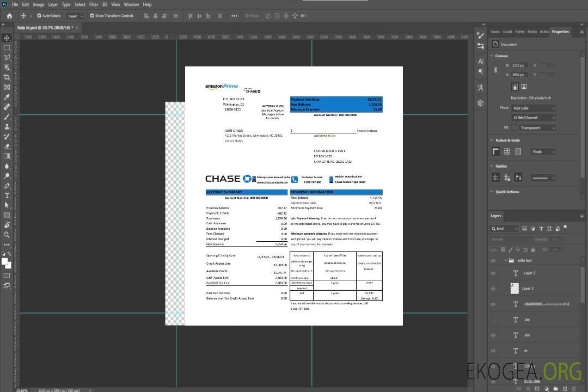This screenshot has width=588, height=392.
Task: Select the Horizontal Type tool
Action: [x=7, y=195]
